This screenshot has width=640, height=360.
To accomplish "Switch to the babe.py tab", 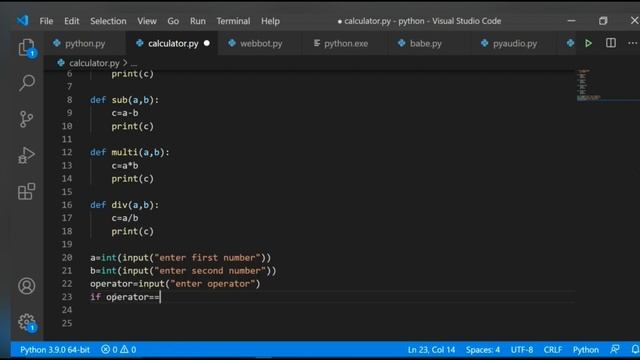I will point(425,43).
